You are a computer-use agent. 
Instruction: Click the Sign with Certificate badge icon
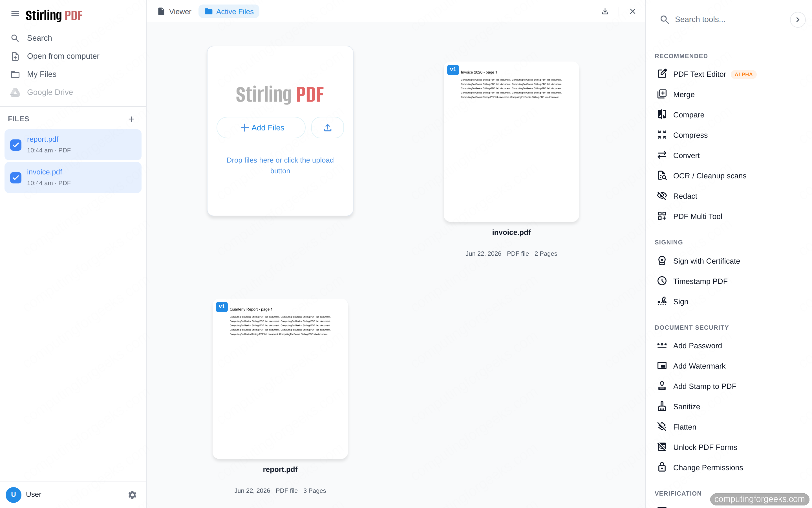(662, 261)
